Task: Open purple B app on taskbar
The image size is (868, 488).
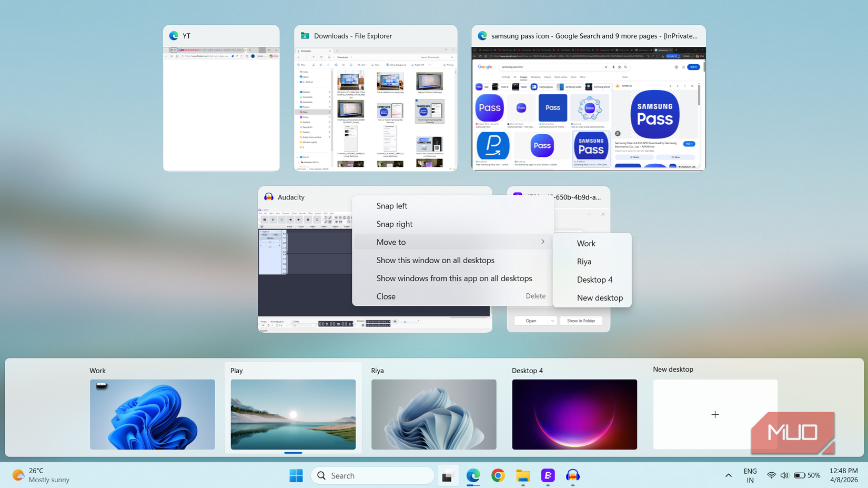Action: tap(548, 475)
